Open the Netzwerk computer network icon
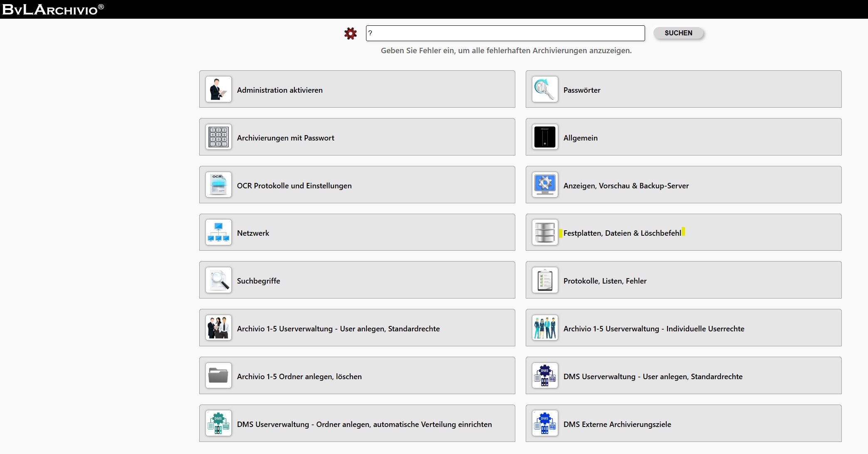This screenshot has width=868, height=454. click(x=218, y=233)
